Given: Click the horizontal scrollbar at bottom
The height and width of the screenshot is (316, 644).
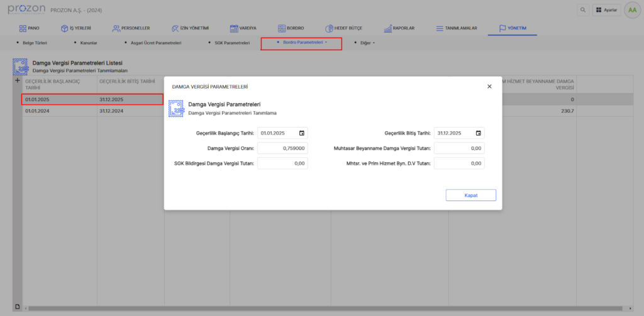Looking at the screenshot, I should (x=314, y=308).
